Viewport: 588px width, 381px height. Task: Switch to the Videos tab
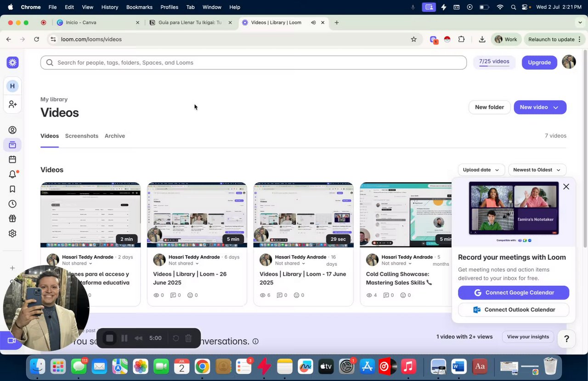[x=50, y=136]
